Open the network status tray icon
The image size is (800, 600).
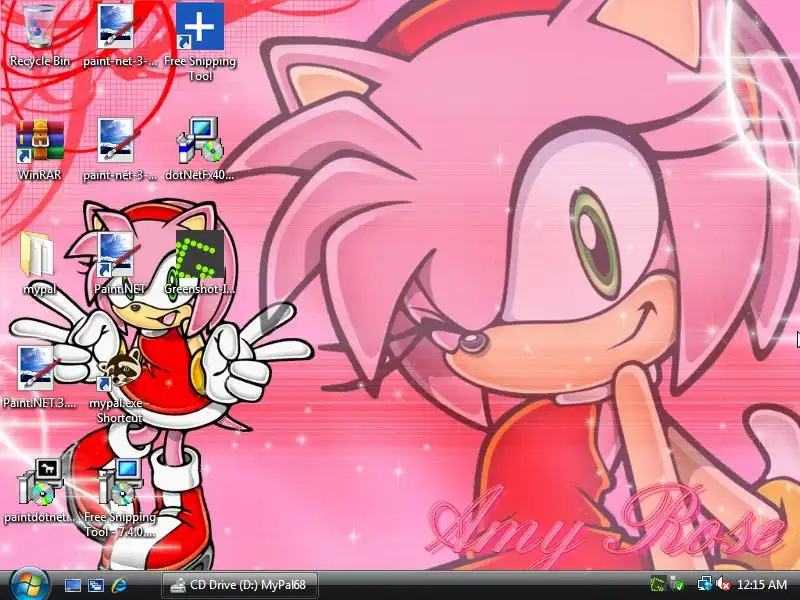tap(705, 584)
